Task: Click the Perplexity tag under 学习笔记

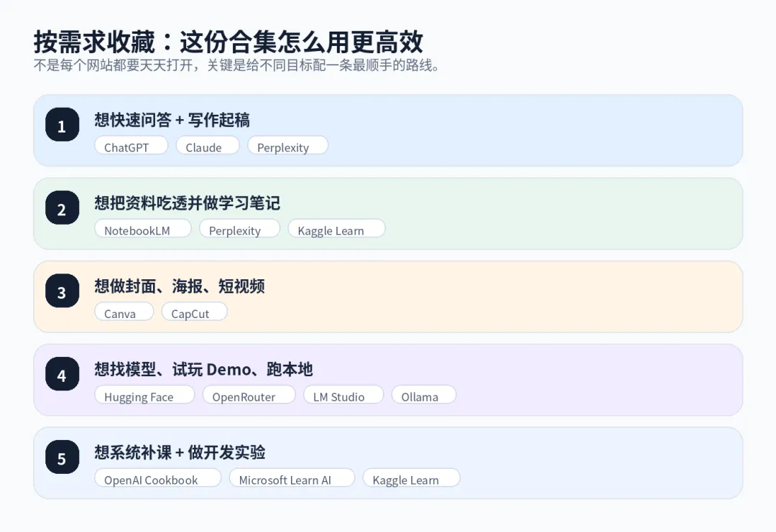Action: click(239, 229)
